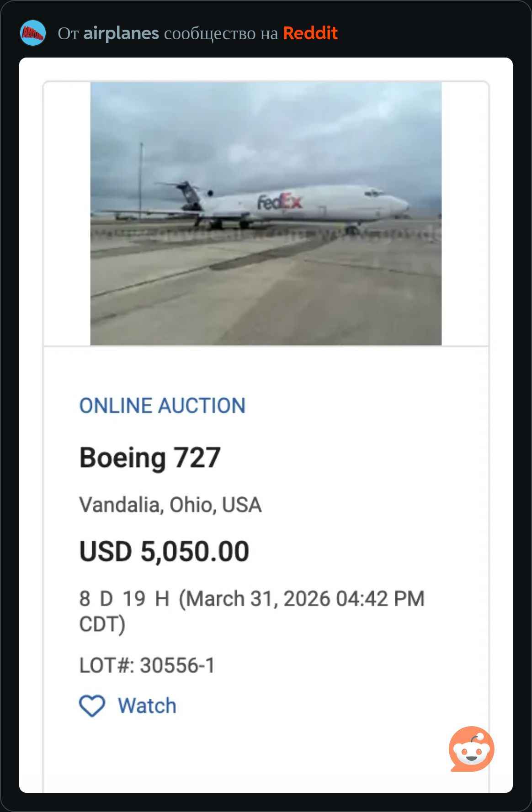The width and height of the screenshot is (532, 812).
Task: Click the Watch text label
Action: [x=147, y=706]
